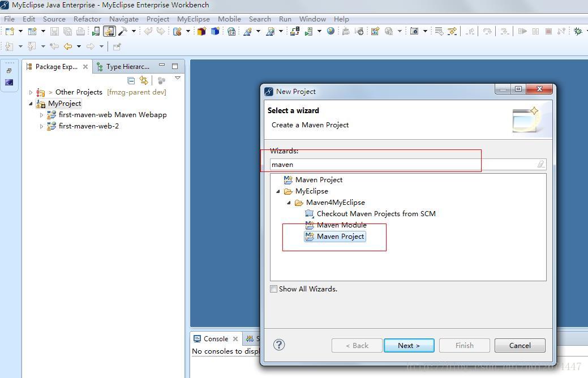Viewport: 588px width, 378px height.
Task: Click the Terminate red square icon
Action: [548, 32]
